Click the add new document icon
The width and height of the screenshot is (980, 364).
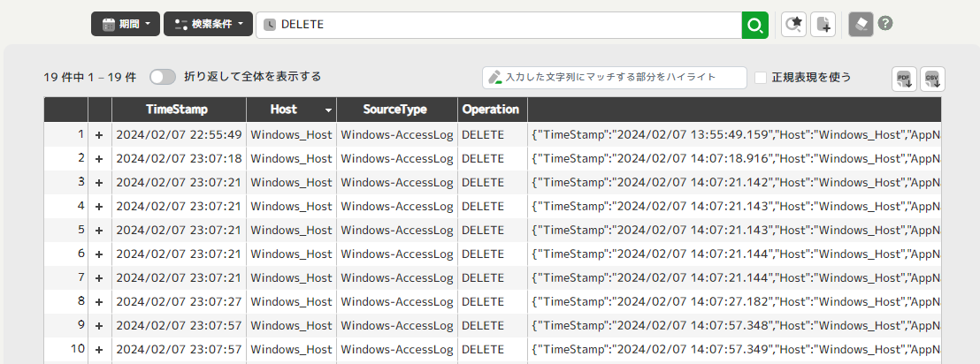click(x=823, y=25)
